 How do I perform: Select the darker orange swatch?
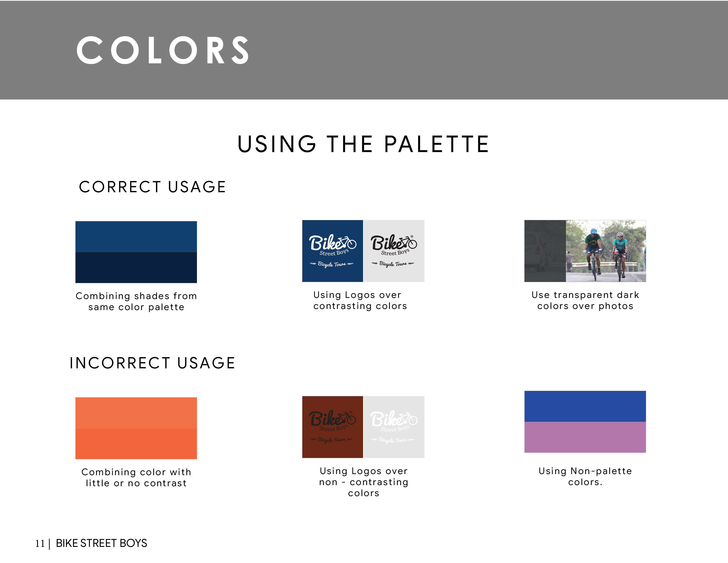[x=136, y=444]
